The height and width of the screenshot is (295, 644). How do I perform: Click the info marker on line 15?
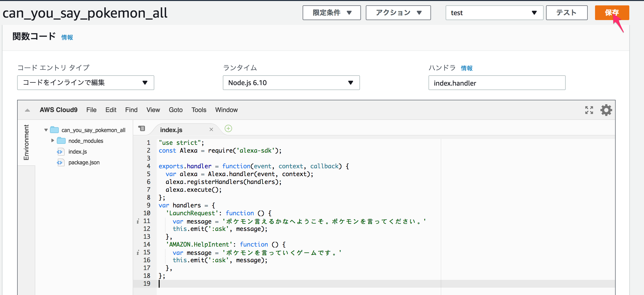[x=138, y=252]
